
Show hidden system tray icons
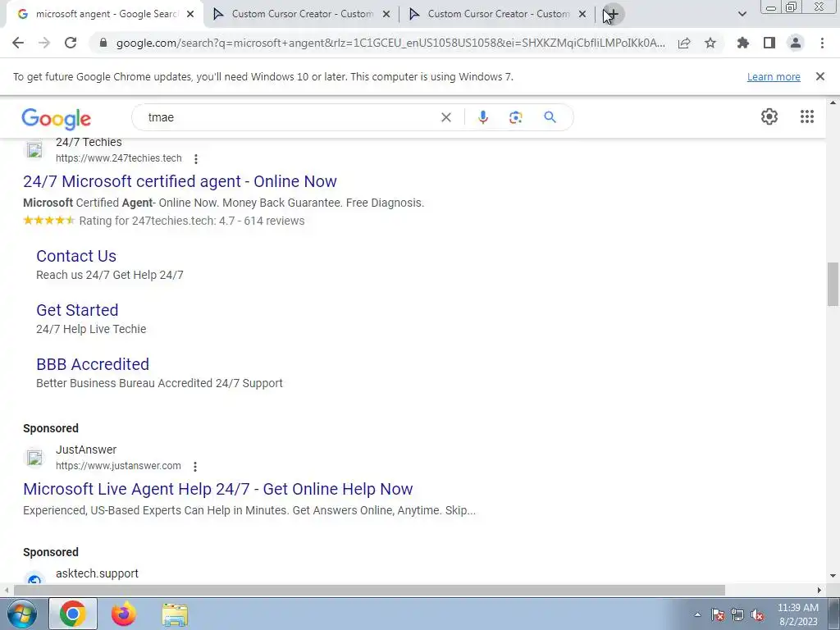coord(697,614)
